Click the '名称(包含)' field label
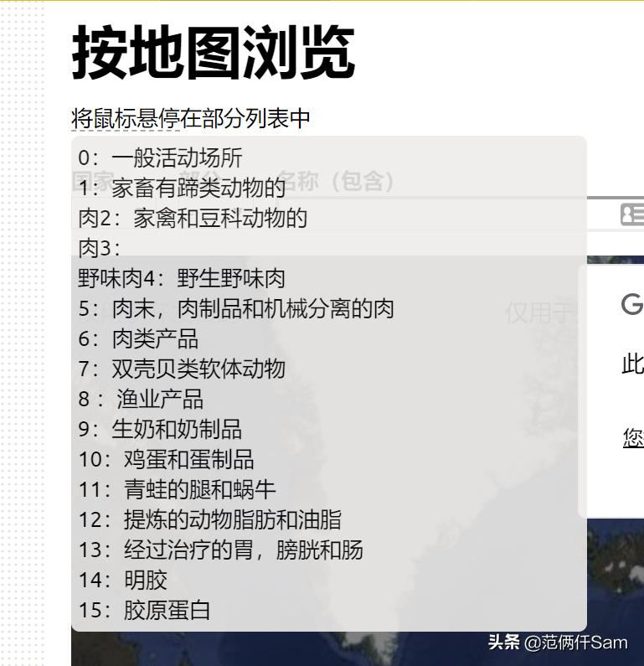The width and height of the screenshot is (644, 666). coord(336,182)
